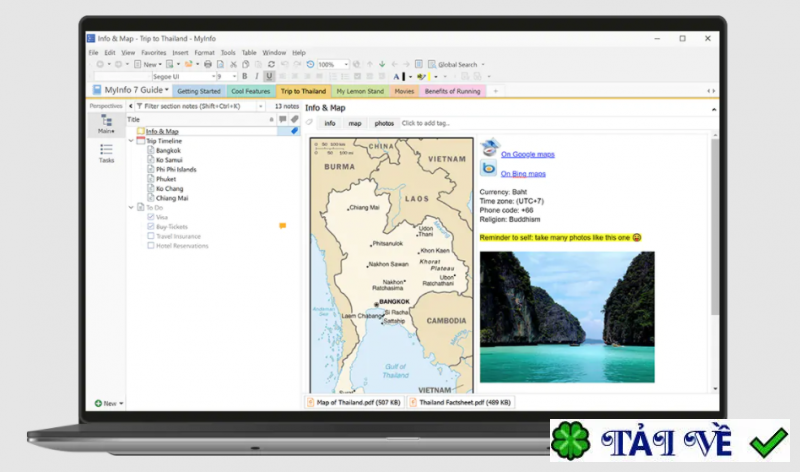Viewport: 800px width, 472px height.
Task: Click the orange open folder icon
Action: (189, 64)
